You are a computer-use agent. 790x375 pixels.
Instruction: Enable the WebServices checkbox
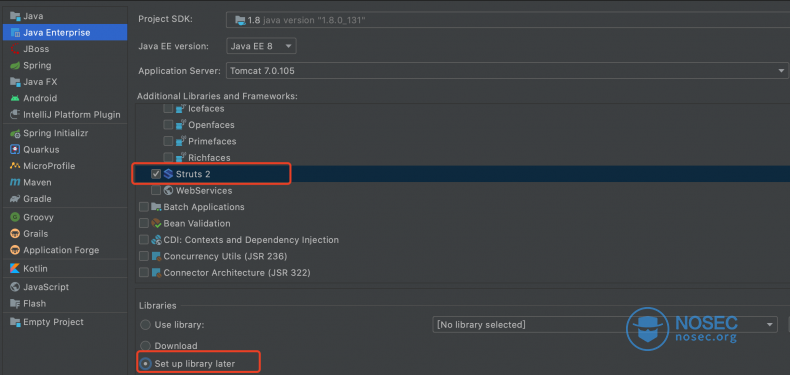point(156,191)
